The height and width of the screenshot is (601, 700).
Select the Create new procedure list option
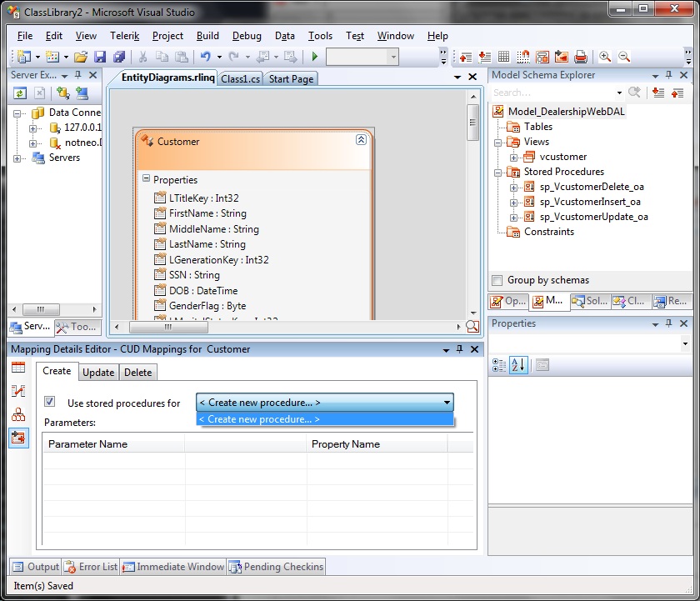pos(325,419)
